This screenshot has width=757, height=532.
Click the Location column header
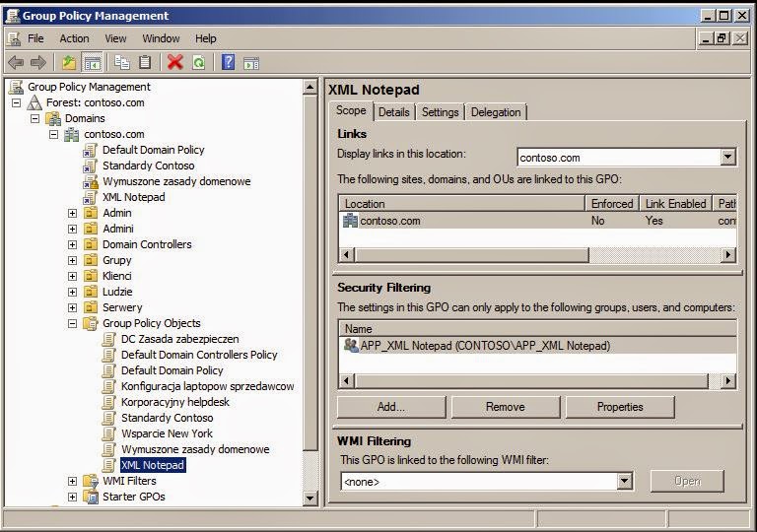tap(461, 204)
